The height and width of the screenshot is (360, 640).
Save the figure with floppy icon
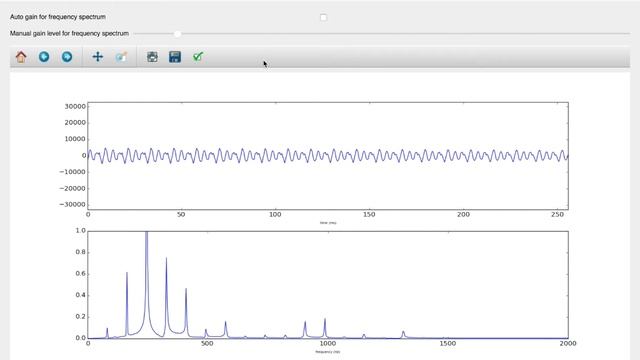click(x=175, y=57)
